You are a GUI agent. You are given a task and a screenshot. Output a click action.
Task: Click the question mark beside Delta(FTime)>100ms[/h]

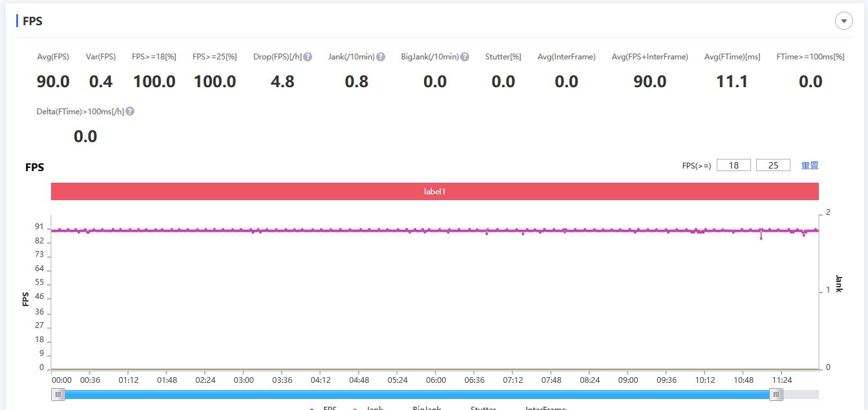click(x=130, y=112)
